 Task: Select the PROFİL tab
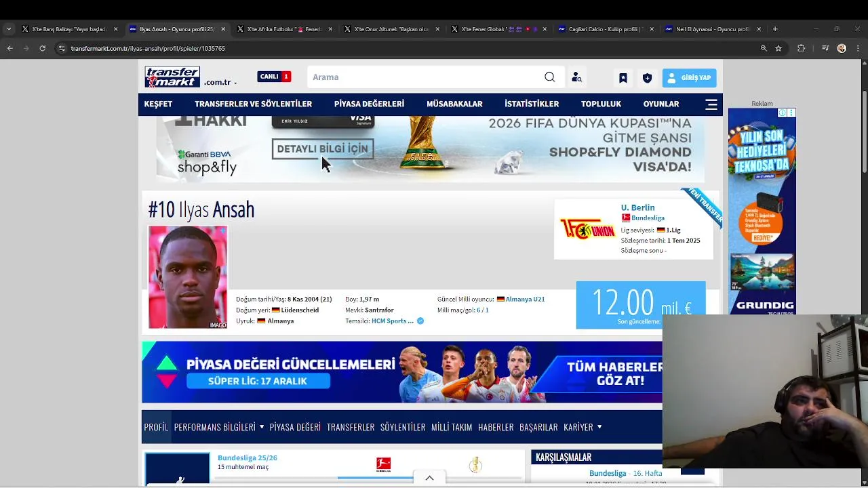click(156, 427)
